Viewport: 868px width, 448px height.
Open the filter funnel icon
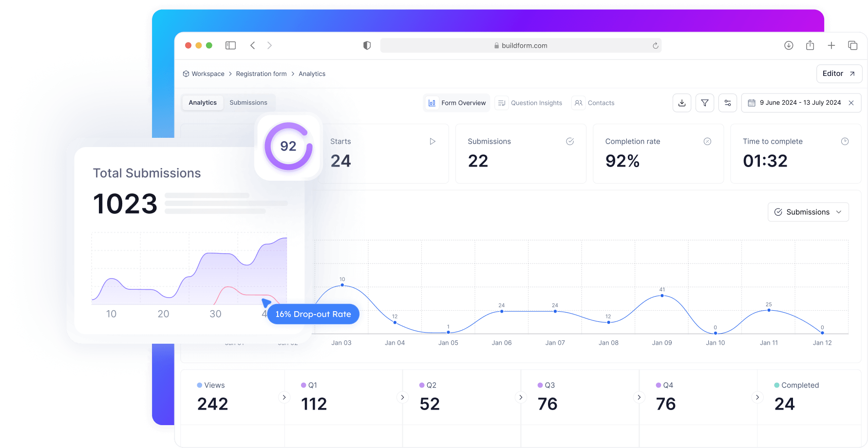(x=704, y=103)
